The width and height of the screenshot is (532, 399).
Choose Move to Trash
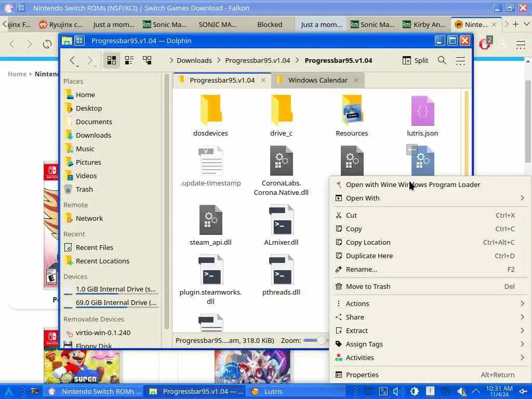(x=430, y=286)
